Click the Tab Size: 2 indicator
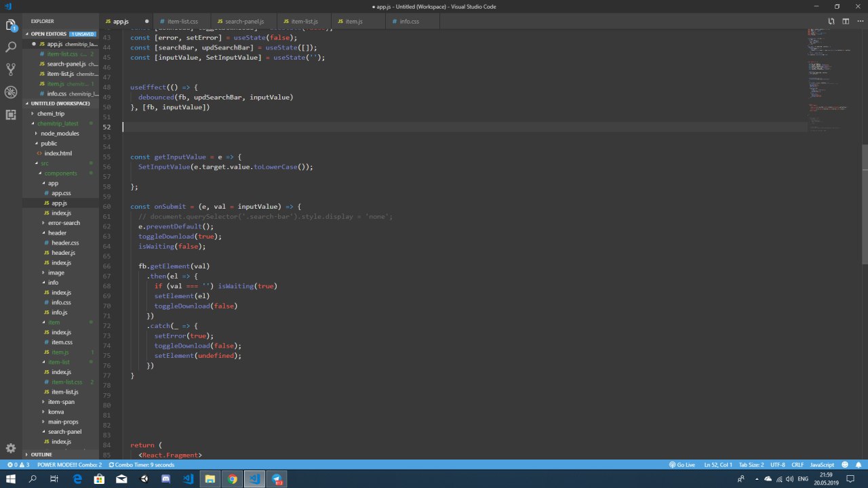The width and height of the screenshot is (868, 488). 751,465
